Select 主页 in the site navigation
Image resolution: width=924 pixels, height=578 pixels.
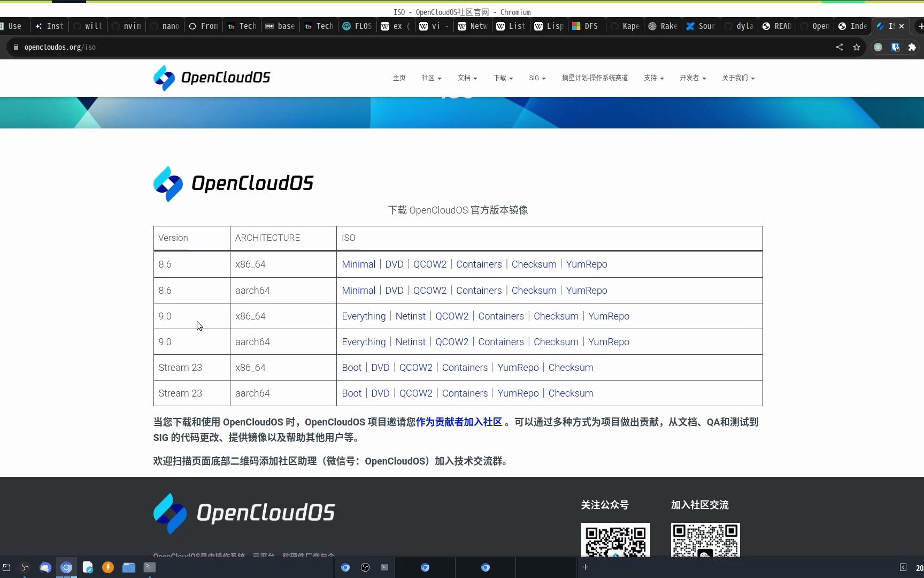point(399,78)
